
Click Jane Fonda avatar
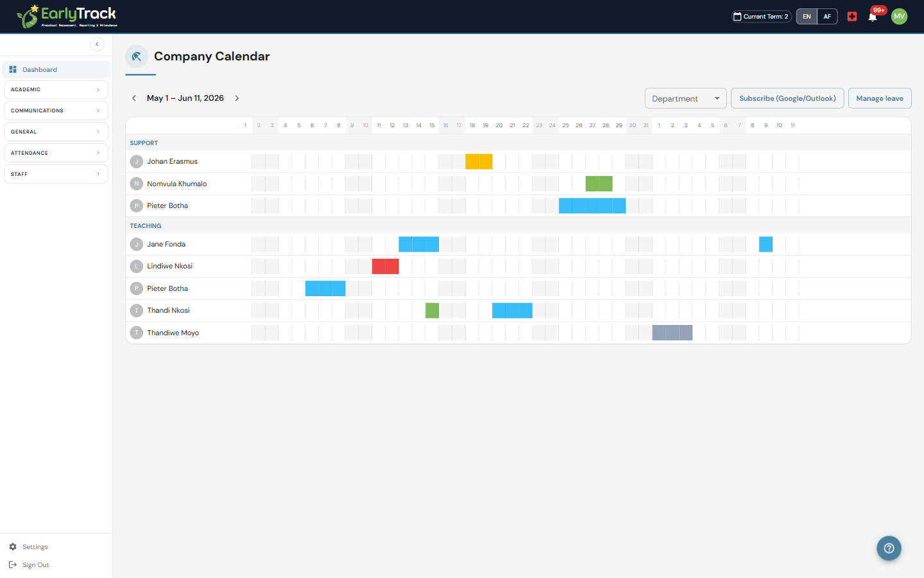click(137, 244)
